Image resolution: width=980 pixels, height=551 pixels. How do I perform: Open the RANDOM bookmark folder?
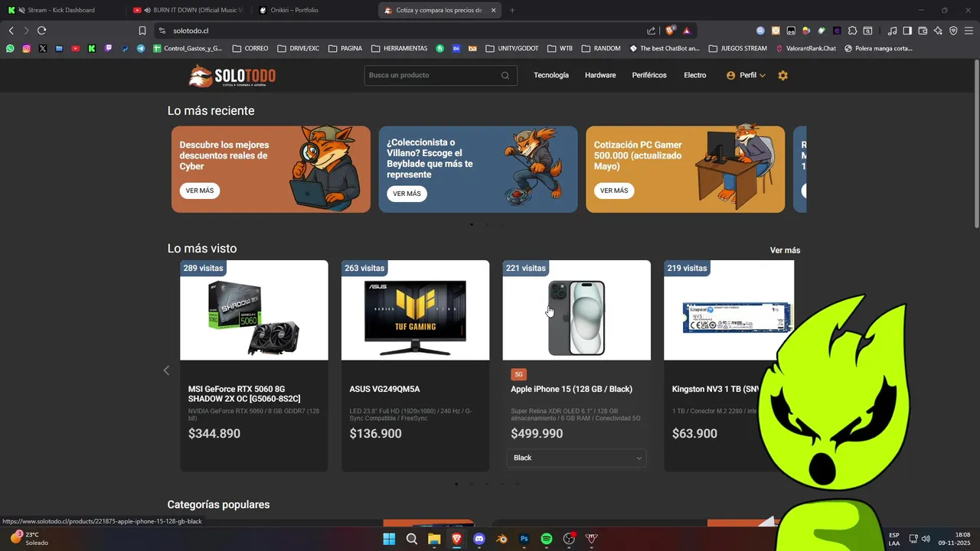(x=601, y=48)
